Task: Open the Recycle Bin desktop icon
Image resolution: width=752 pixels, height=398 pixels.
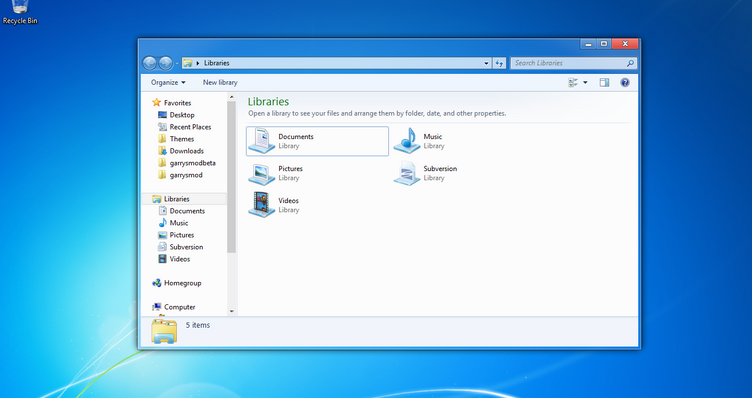Action: tap(20, 12)
